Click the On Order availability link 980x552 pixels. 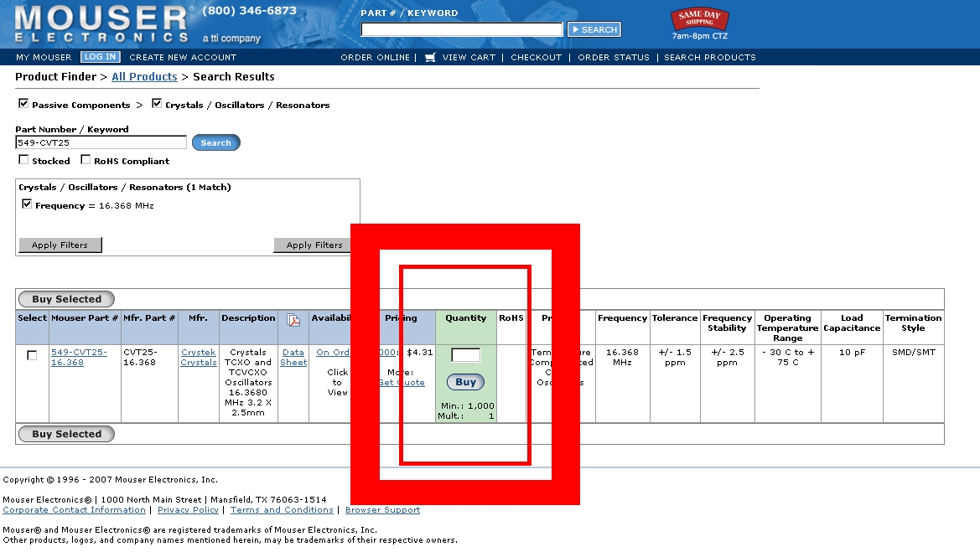(333, 353)
